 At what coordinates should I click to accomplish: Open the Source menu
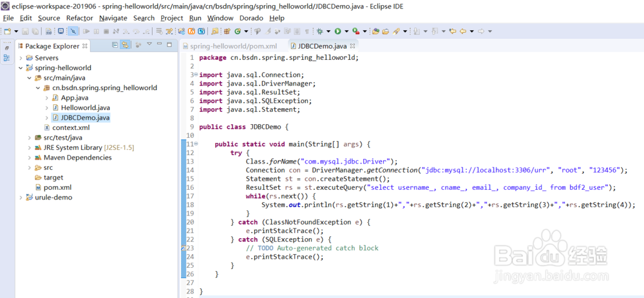[49, 18]
